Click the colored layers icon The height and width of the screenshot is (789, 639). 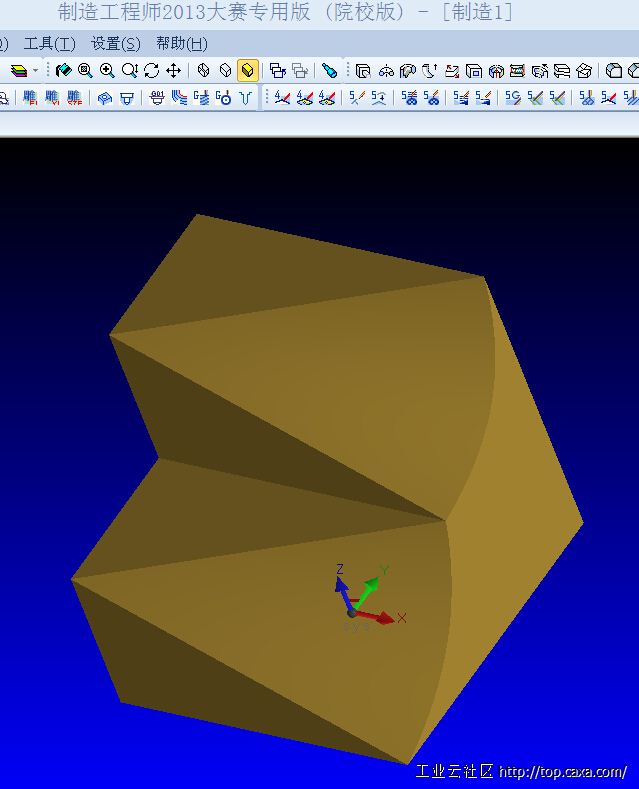[19, 71]
